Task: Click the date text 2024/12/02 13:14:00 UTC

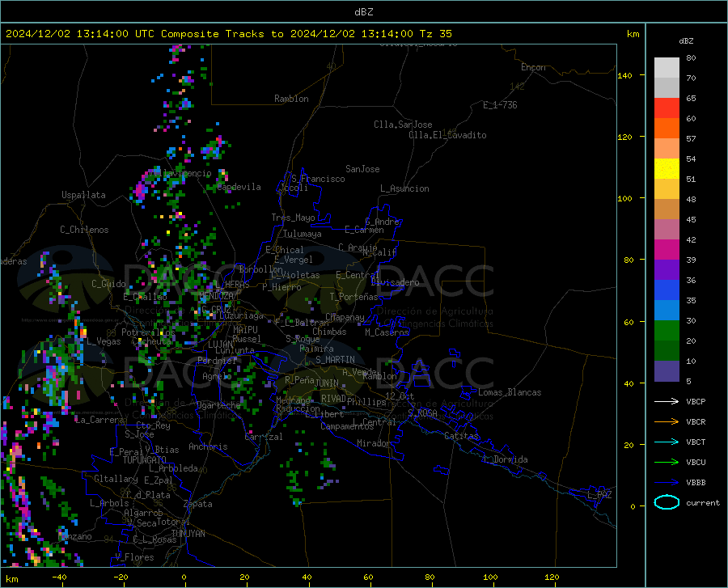Action: 80,34
